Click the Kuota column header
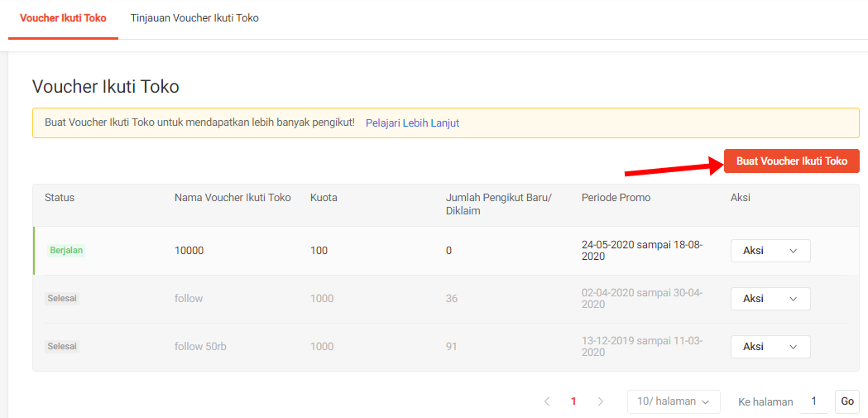 click(322, 198)
